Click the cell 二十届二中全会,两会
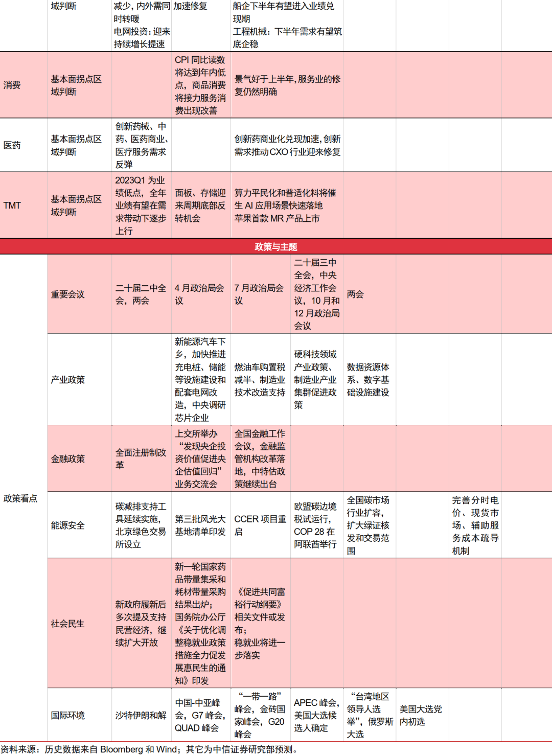The height and width of the screenshot is (756, 552). click(x=141, y=294)
